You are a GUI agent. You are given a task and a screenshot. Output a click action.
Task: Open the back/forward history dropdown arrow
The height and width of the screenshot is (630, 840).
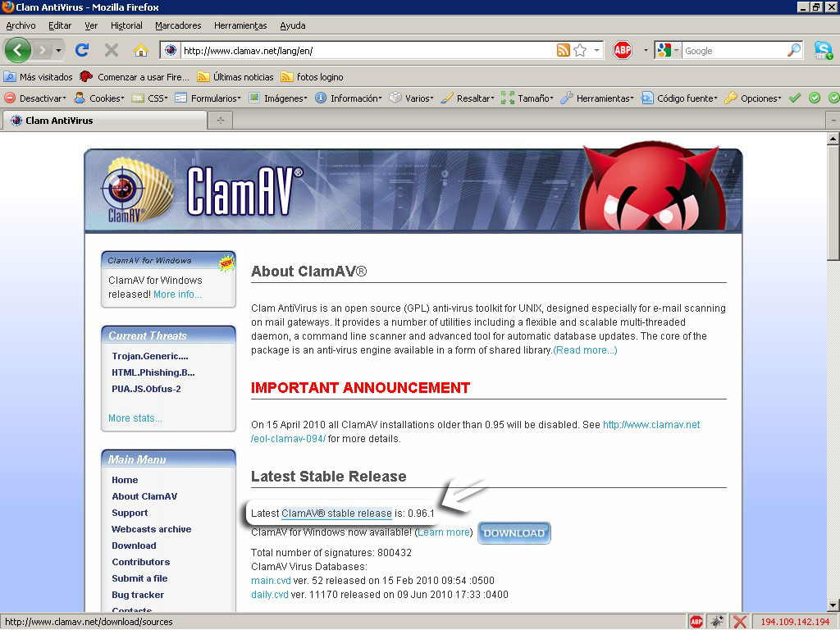pos(58,50)
